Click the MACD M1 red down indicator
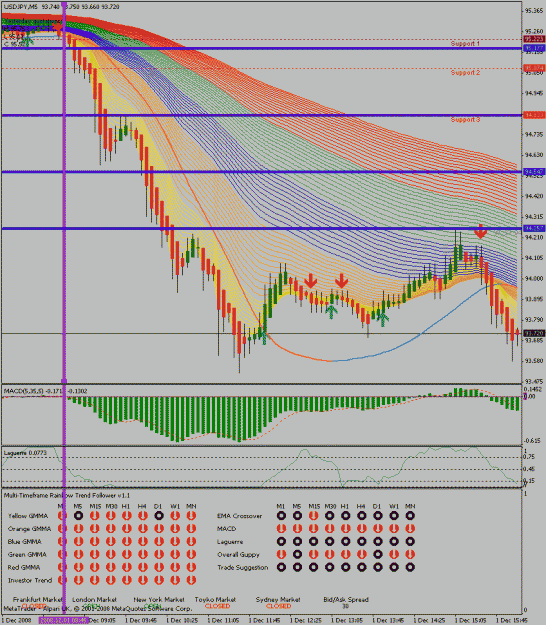The image size is (546, 625). point(281,529)
